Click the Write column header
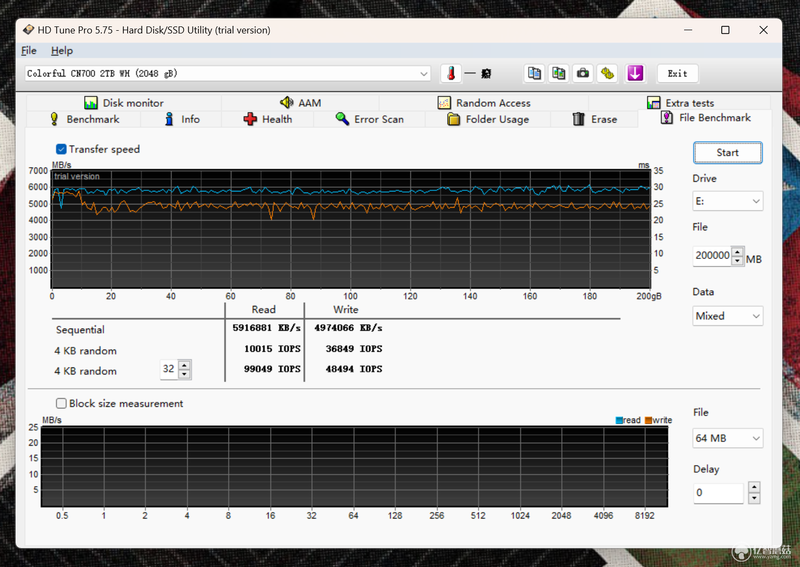800x567 pixels. [x=345, y=309]
